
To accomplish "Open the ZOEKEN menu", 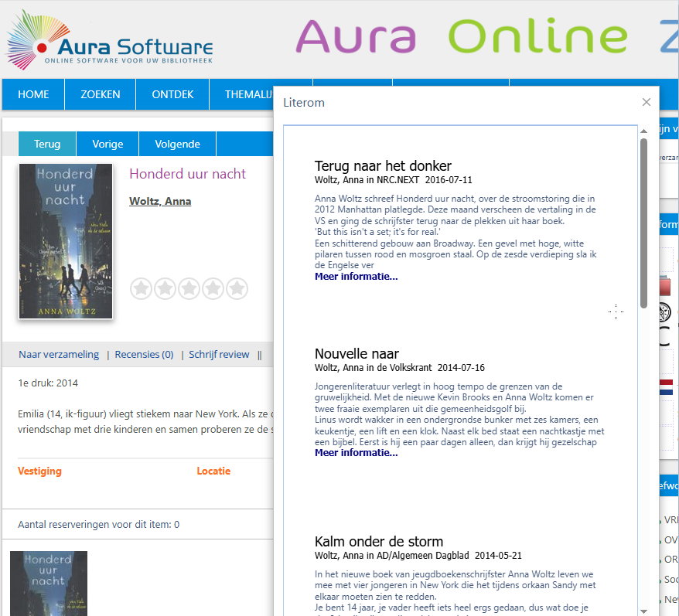I will point(101,94).
